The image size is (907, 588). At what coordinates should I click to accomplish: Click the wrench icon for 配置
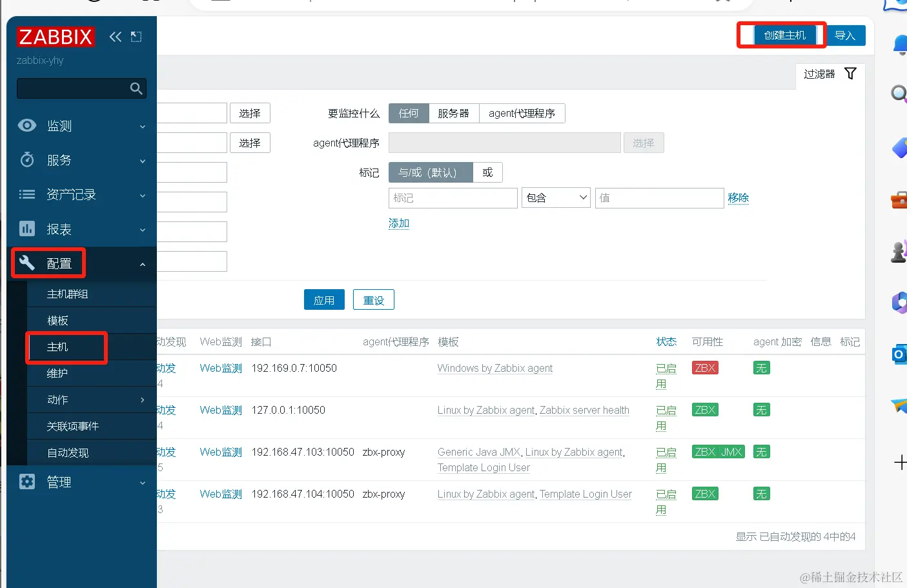click(x=27, y=263)
